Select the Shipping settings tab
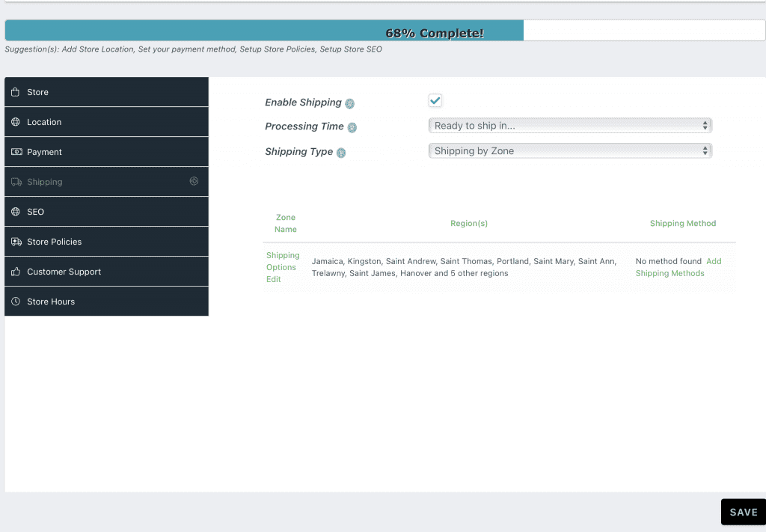The height and width of the screenshot is (532, 766). click(106, 182)
